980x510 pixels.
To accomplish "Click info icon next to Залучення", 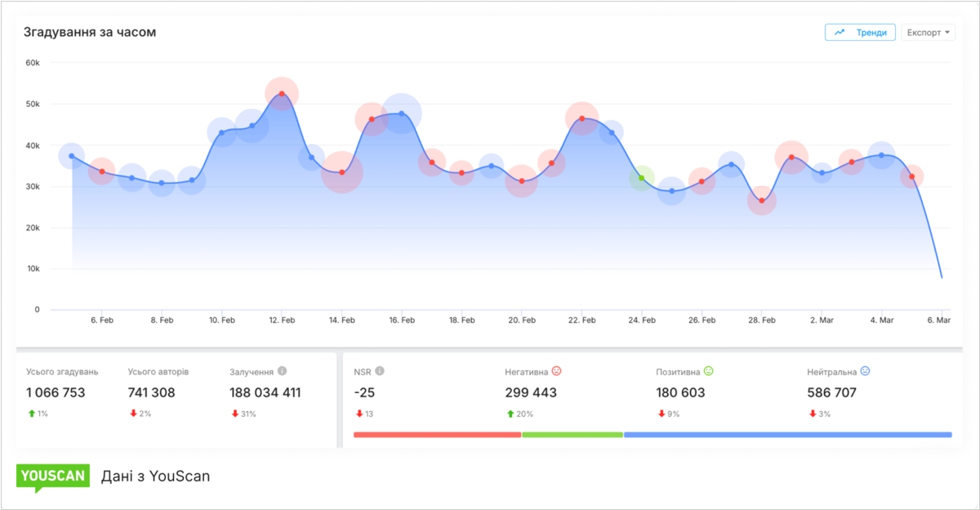I will coord(282,371).
